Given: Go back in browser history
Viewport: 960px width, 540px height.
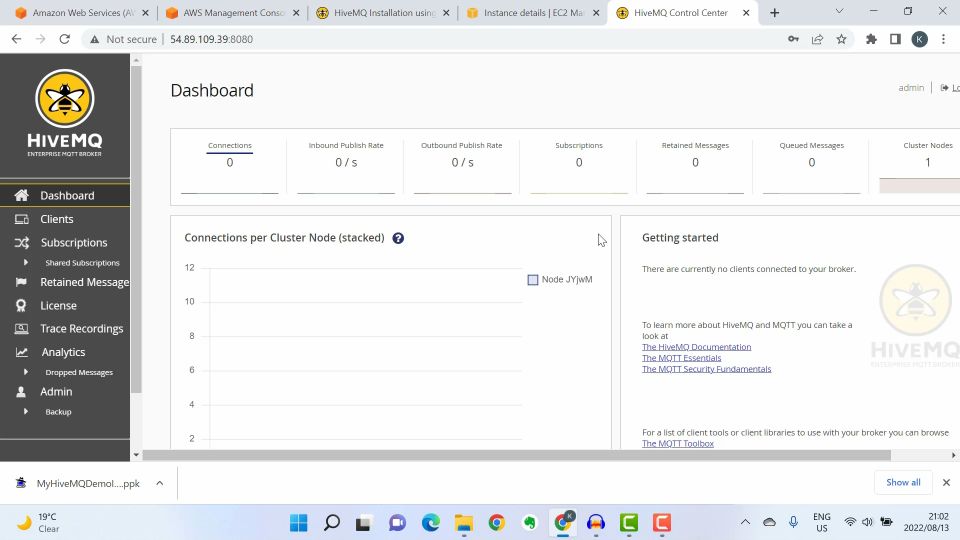Looking at the screenshot, I should [17, 39].
